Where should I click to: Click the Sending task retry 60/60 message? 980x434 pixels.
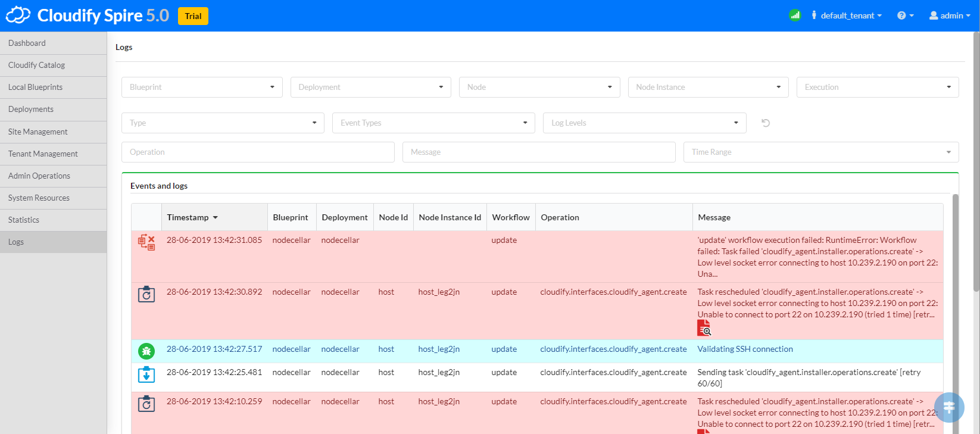[809, 377]
